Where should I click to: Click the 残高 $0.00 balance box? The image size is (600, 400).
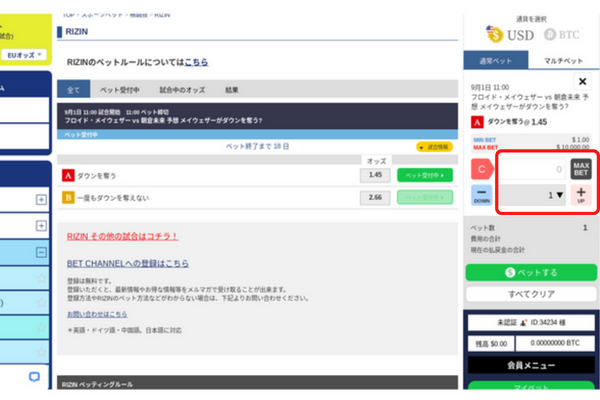491,344
